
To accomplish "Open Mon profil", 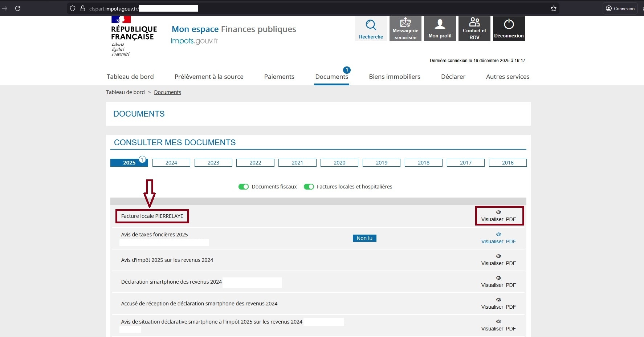I will (x=440, y=29).
